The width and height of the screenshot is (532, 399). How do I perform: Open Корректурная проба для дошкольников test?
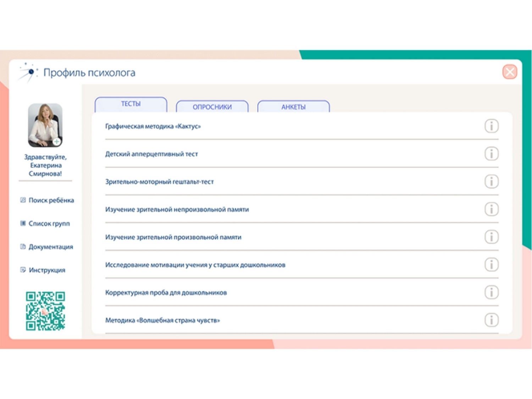[166, 293]
